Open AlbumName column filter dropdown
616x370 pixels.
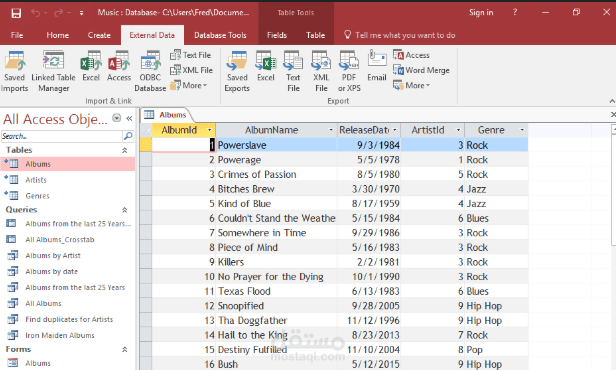(331, 130)
